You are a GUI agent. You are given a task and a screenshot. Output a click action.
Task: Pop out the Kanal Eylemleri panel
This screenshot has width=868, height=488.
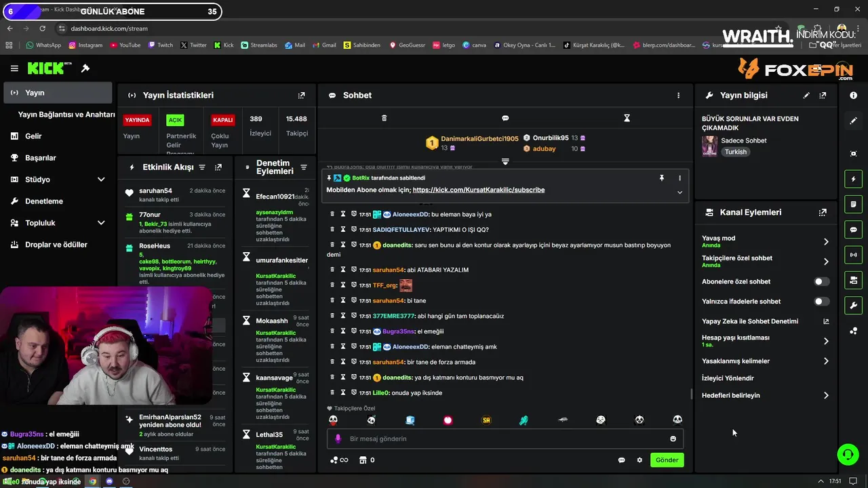(823, 212)
